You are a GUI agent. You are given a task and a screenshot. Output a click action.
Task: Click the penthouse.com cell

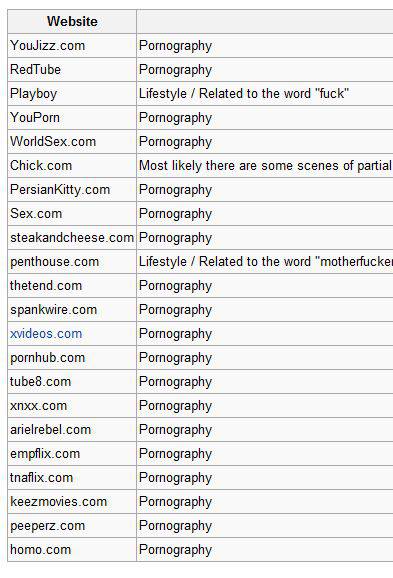pos(72,262)
